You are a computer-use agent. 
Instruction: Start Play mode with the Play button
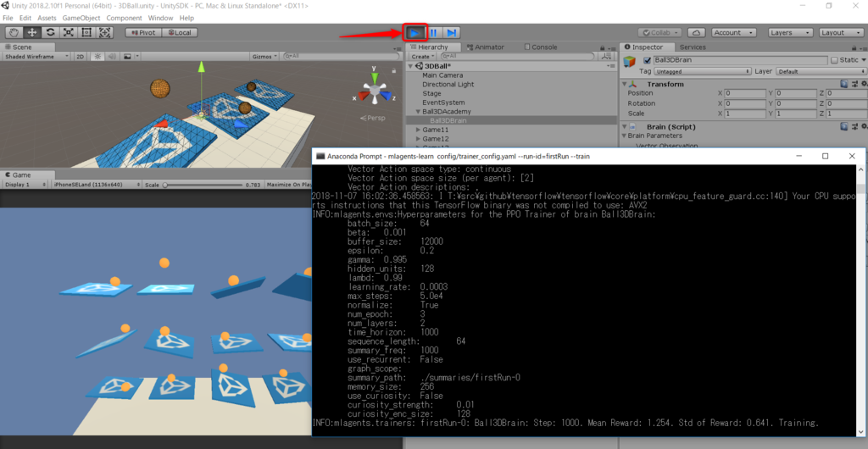[415, 33]
